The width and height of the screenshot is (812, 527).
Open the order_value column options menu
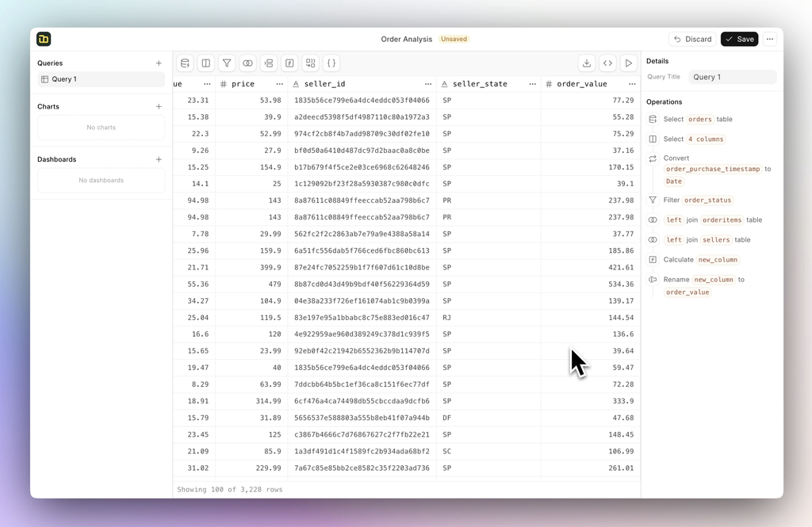tap(632, 84)
